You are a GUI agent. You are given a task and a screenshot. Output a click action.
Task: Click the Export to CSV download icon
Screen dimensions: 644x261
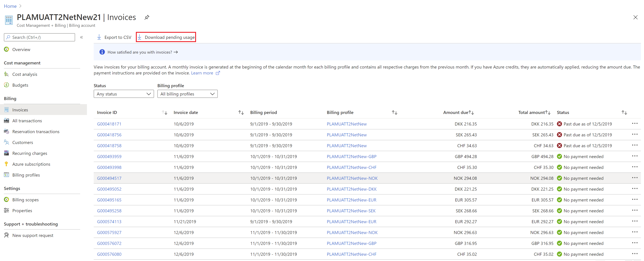click(x=99, y=37)
